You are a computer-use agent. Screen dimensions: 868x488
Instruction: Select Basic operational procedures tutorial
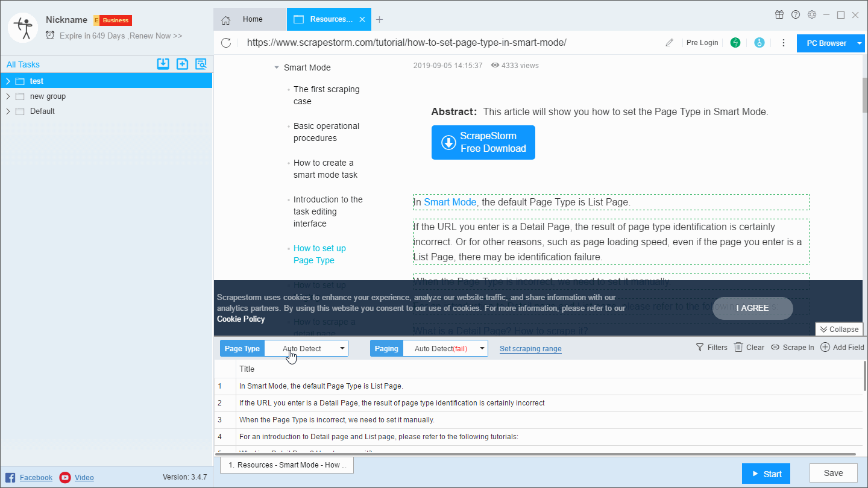(x=327, y=132)
